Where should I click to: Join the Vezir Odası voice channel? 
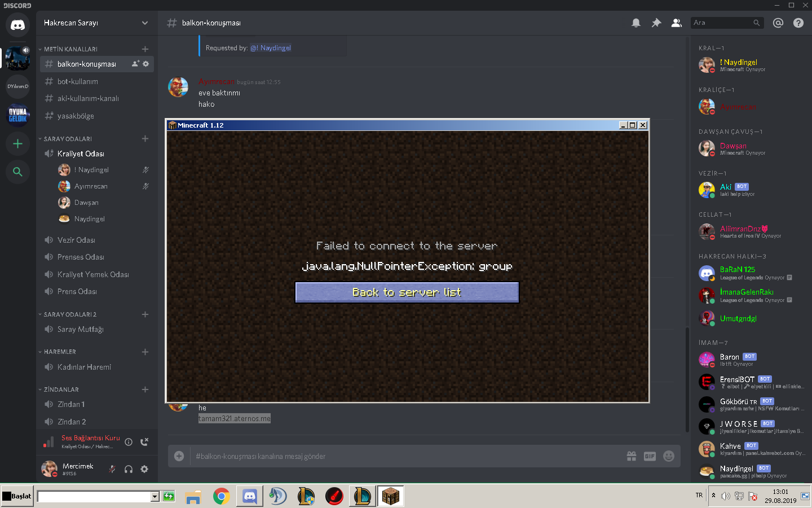pos(97,240)
